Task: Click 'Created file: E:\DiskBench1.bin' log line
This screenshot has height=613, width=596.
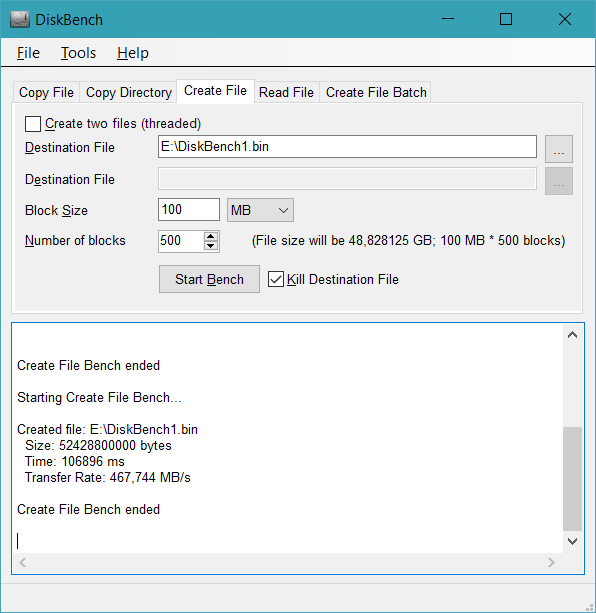Action: [107, 430]
